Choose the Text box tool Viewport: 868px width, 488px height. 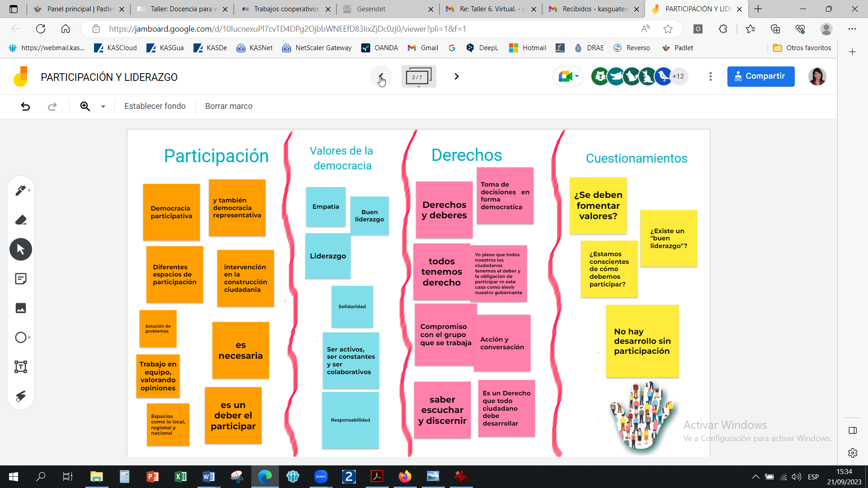tap(21, 367)
